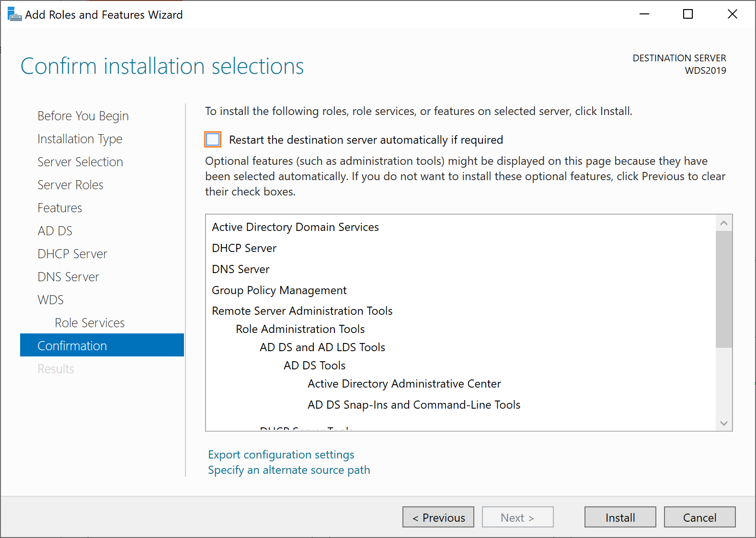Click scroll down arrow of selections list
Viewport: 756px width, 538px height.
click(x=724, y=423)
